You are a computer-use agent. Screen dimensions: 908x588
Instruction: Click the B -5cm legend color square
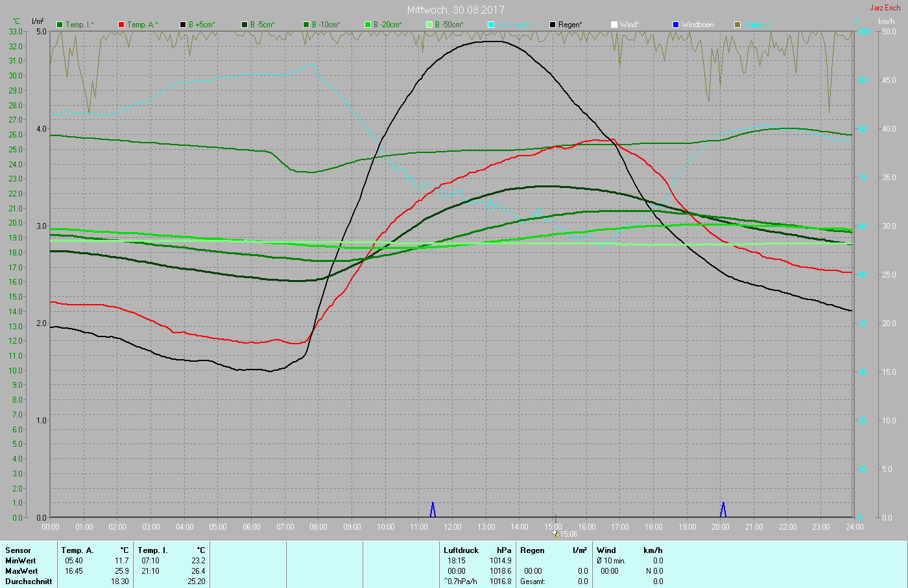click(245, 25)
